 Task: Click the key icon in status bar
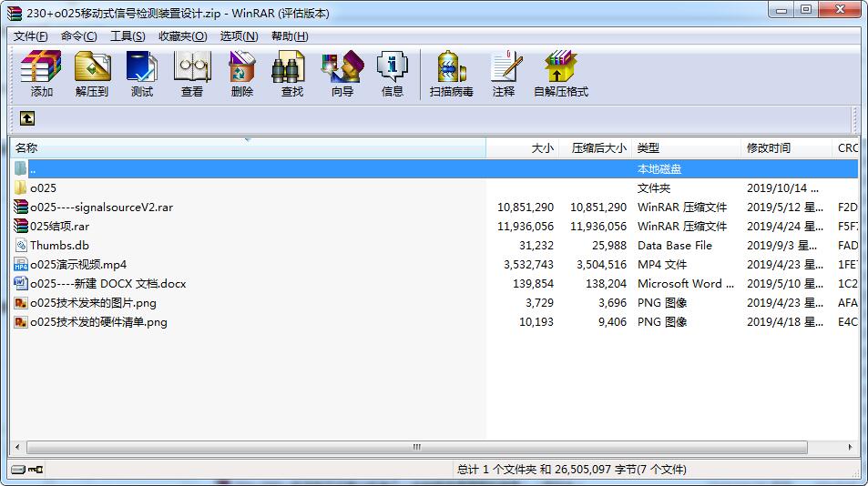click(x=36, y=470)
